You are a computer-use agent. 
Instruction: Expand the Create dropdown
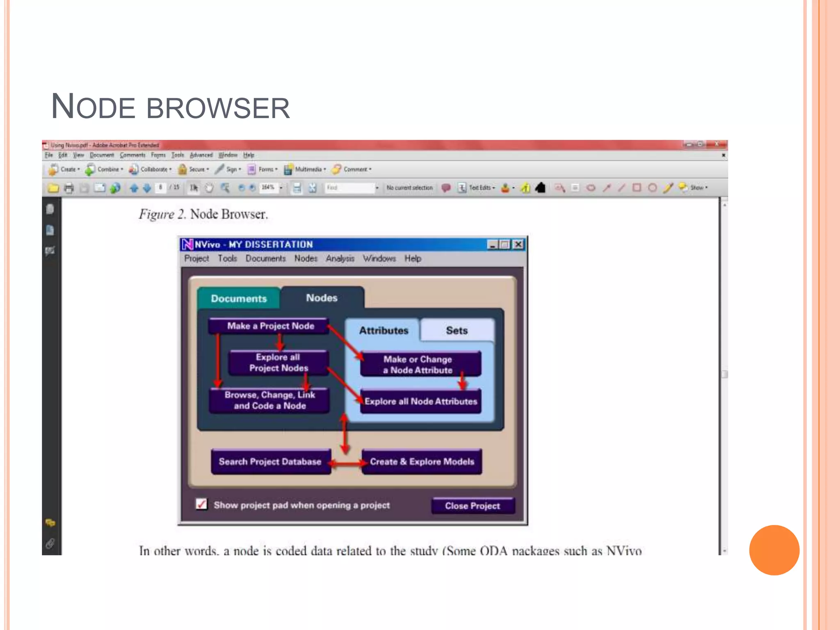pos(64,169)
